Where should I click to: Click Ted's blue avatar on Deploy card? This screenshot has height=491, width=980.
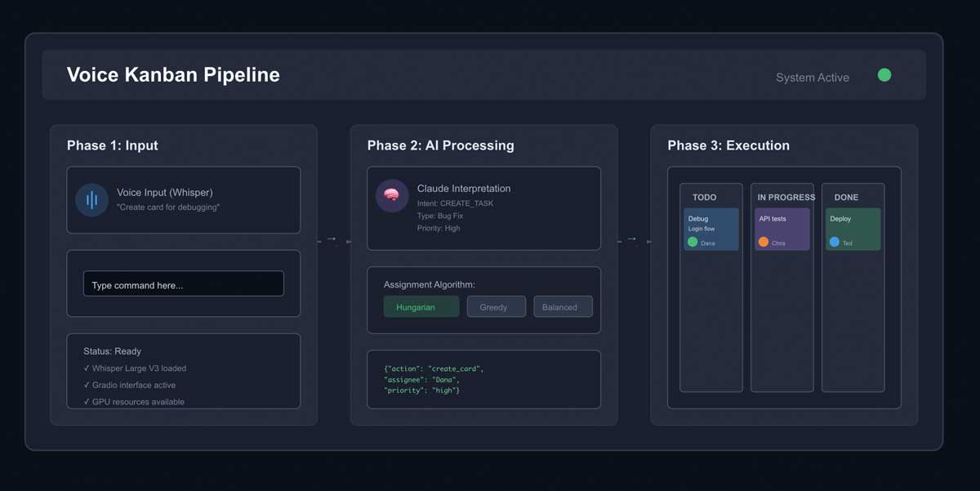[x=835, y=241]
